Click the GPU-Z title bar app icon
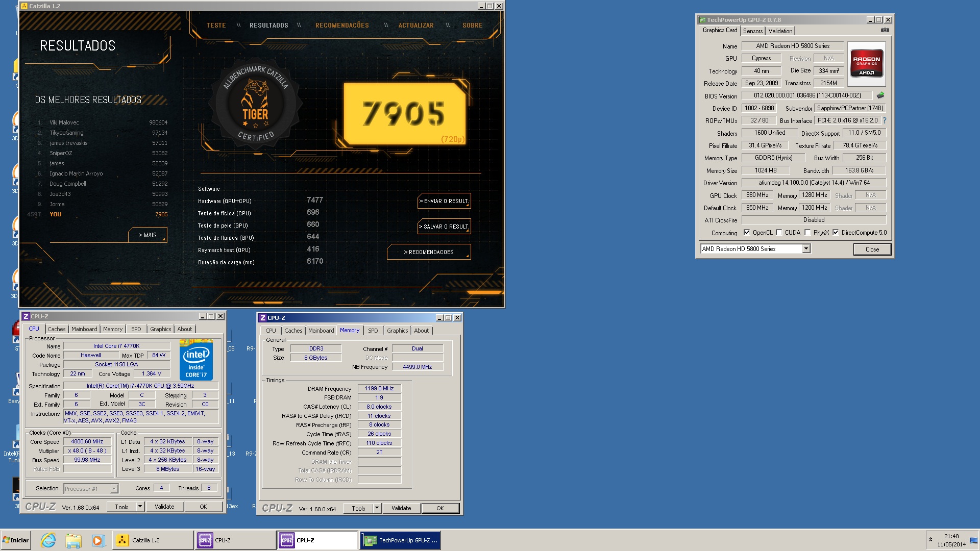Image resolution: width=980 pixels, height=551 pixels. (x=702, y=20)
